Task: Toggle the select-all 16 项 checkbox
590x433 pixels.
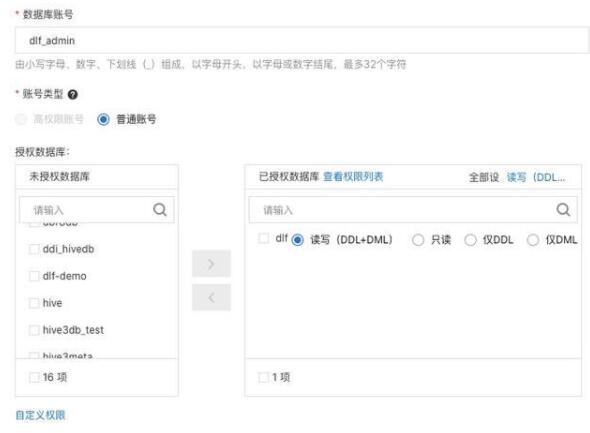Action: pos(34,377)
